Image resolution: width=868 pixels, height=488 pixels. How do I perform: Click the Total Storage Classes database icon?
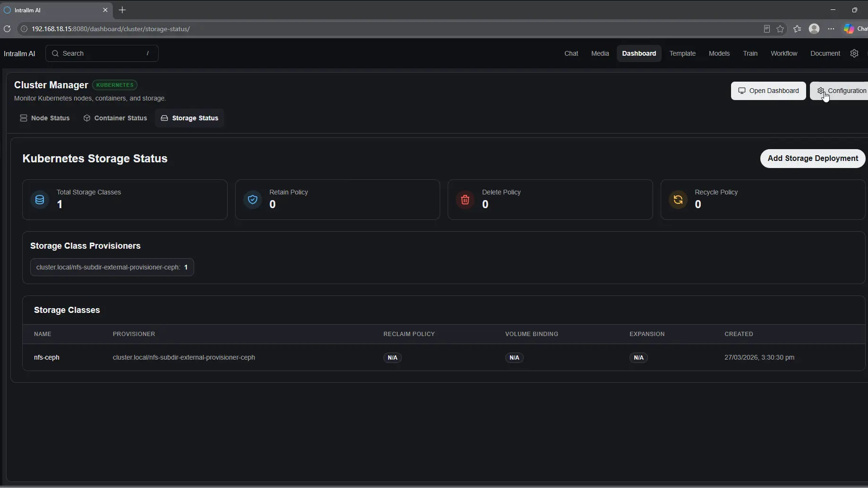(40, 200)
